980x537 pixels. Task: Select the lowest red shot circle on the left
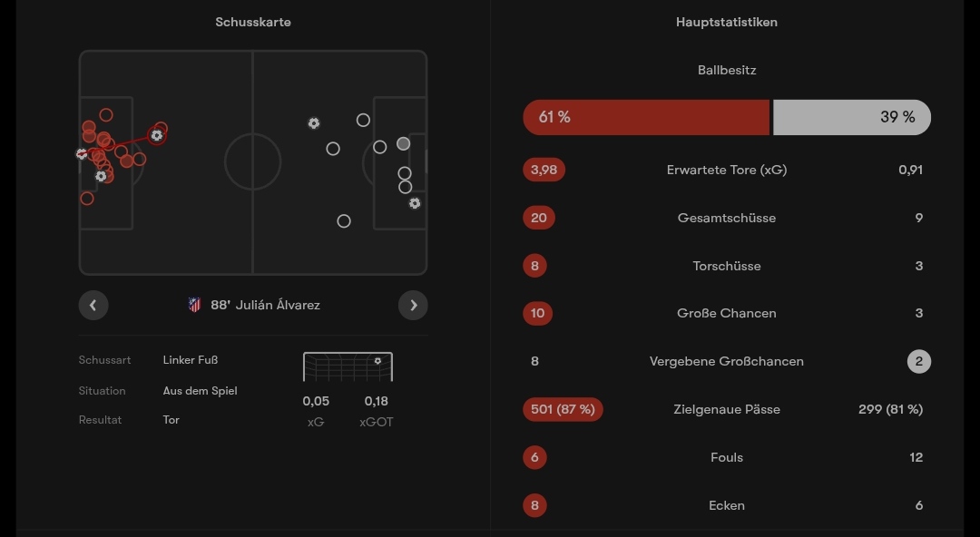[87, 198]
